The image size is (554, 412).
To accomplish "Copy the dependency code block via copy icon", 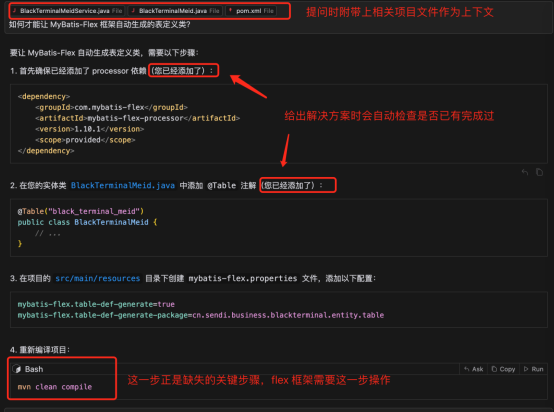I will [539, 172].
